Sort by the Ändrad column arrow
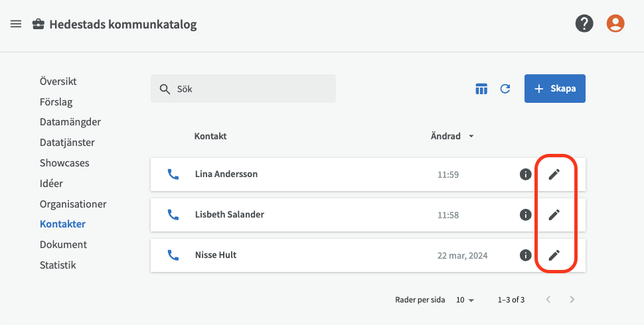The width and height of the screenshot is (644, 325). point(471,137)
